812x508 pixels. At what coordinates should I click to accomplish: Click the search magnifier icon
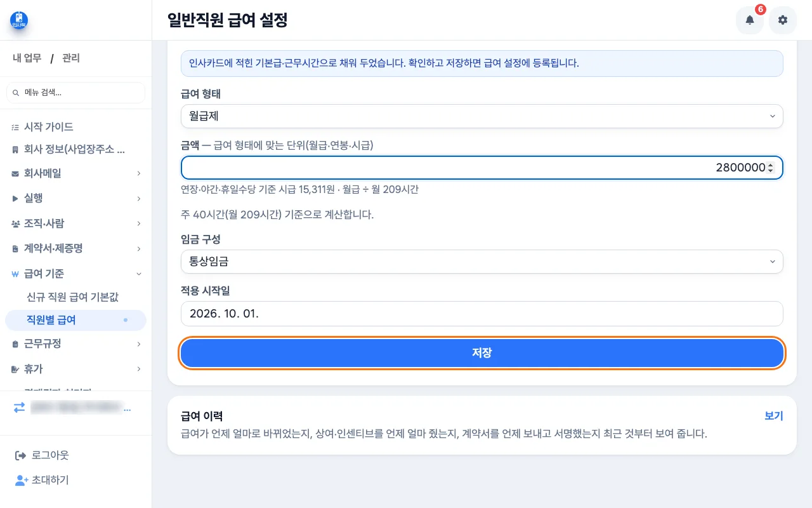pyautogui.click(x=16, y=93)
